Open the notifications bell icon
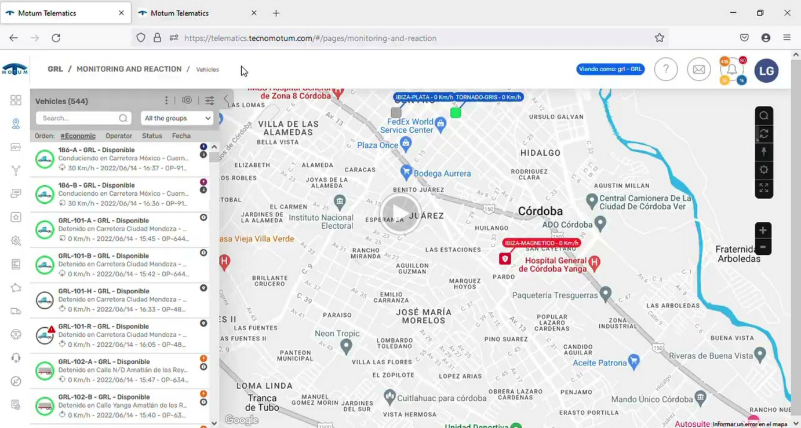Screen dimensions: 801x428 (x=732, y=70)
